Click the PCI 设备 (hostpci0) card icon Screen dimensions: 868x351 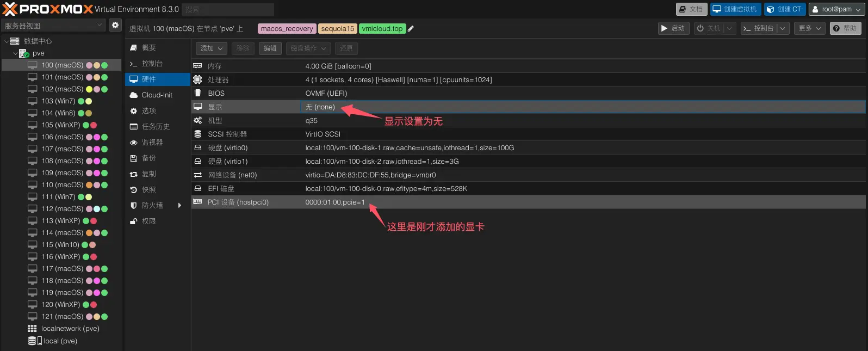pyautogui.click(x=197, y=202)
